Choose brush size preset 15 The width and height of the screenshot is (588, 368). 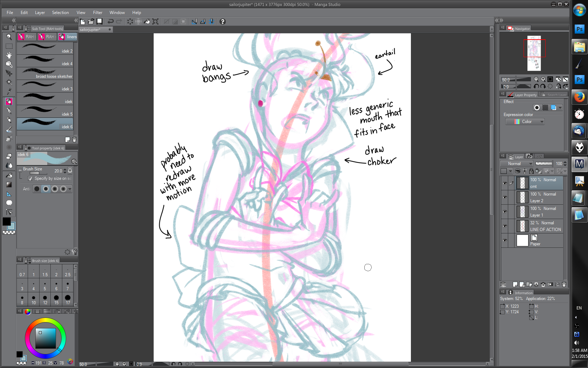point(56,299)
